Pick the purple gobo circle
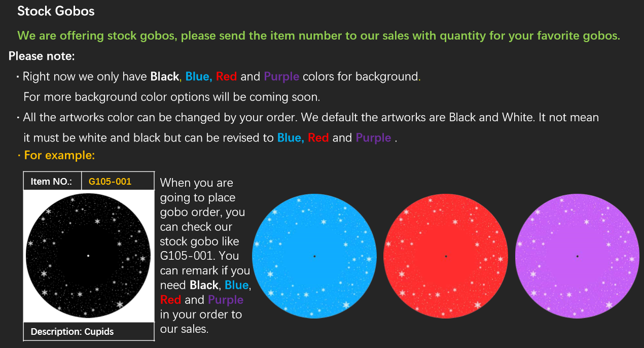Screen dimensions: 644x348 (x=577, y=256)
